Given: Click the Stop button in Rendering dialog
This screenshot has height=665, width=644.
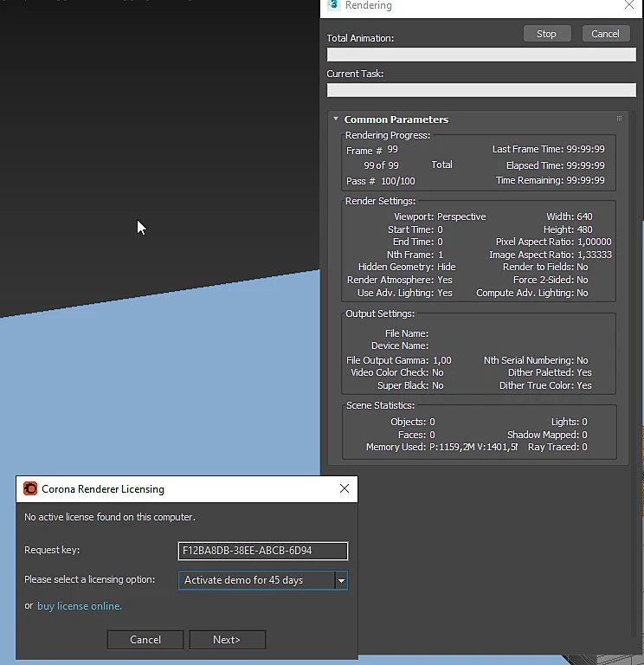Looking at the screenshot, I should (x=547, y=34).
